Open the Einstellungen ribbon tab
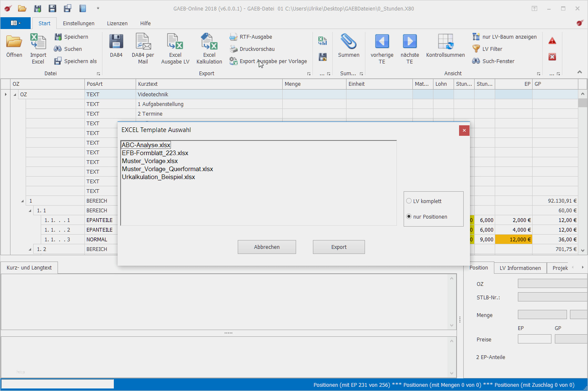 click(x=79, y=24)
